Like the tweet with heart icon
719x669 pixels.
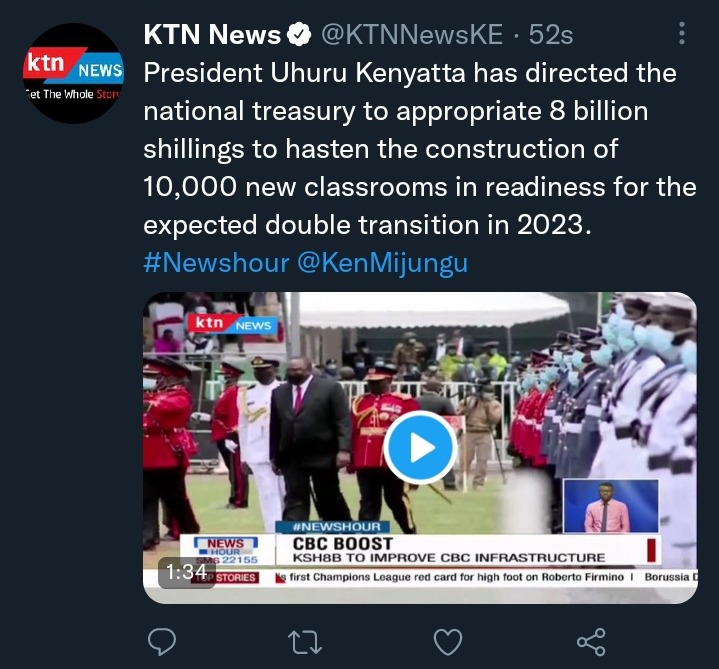coord(448,642)
